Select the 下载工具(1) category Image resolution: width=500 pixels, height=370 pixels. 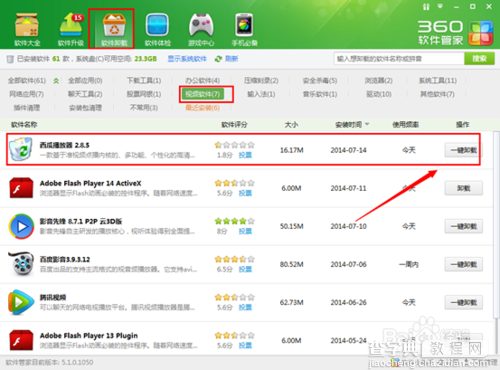click(144, 81)
